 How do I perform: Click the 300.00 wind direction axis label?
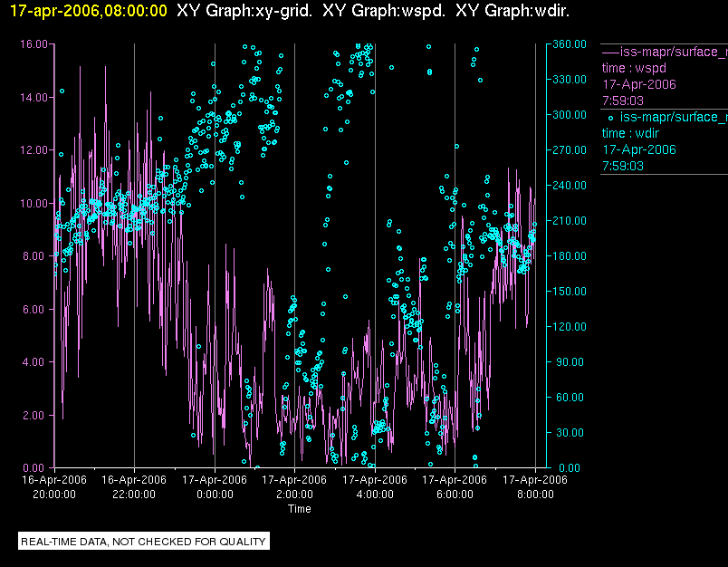(570, 115)
